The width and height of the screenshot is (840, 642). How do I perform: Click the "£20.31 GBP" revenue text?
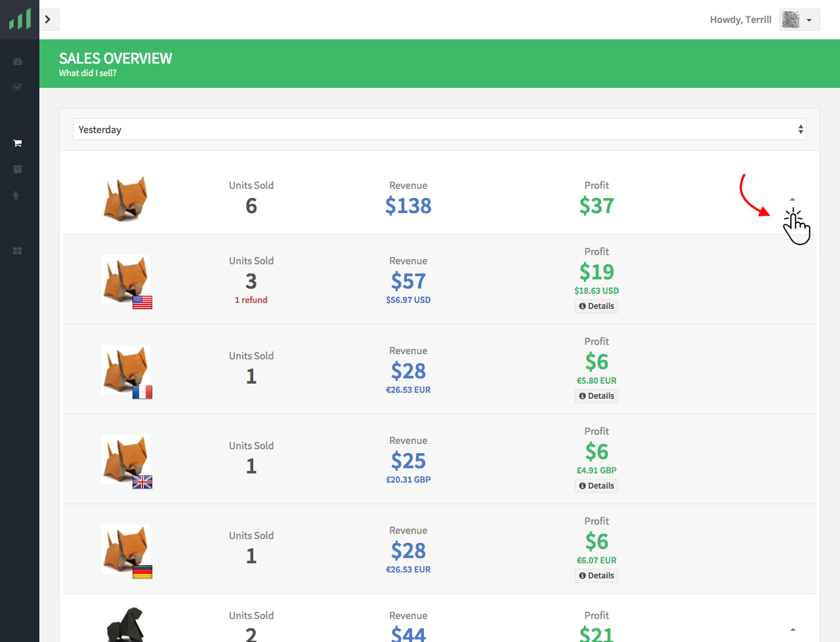(x=408, y=479)
